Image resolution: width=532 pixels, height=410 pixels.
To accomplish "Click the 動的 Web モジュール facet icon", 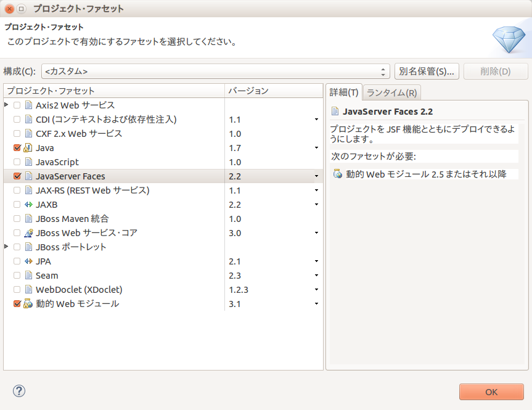I will tap(27, 304).
